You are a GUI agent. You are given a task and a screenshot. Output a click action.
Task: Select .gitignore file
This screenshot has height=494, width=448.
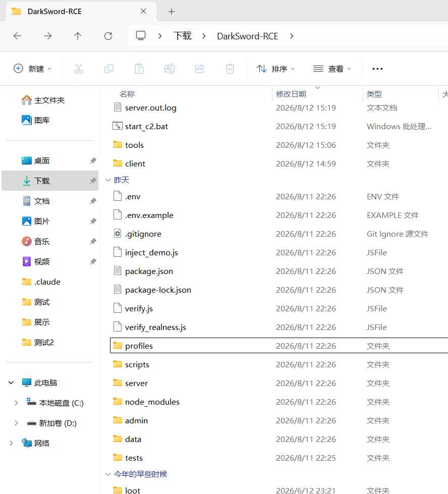point(279,234)
